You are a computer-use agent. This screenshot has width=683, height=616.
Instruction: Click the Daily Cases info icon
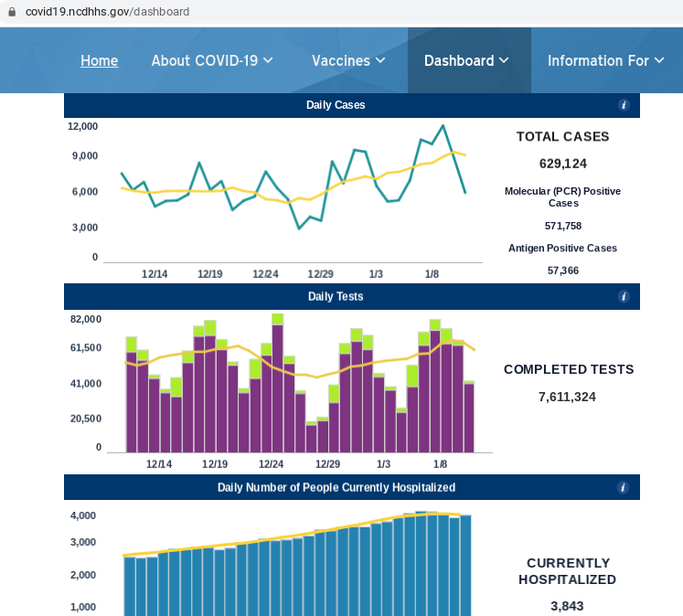pyautogui.click(x=624, y=105)
